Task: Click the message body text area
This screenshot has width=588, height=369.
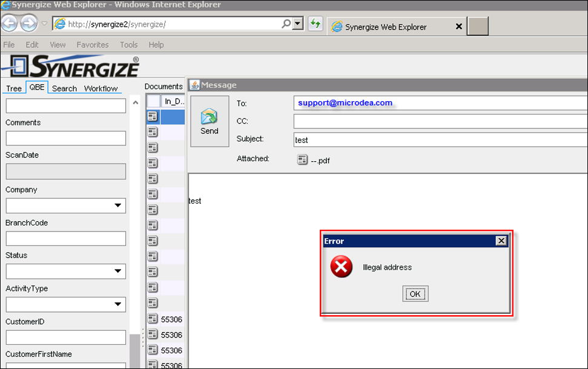Action: (x=388, y=270)
